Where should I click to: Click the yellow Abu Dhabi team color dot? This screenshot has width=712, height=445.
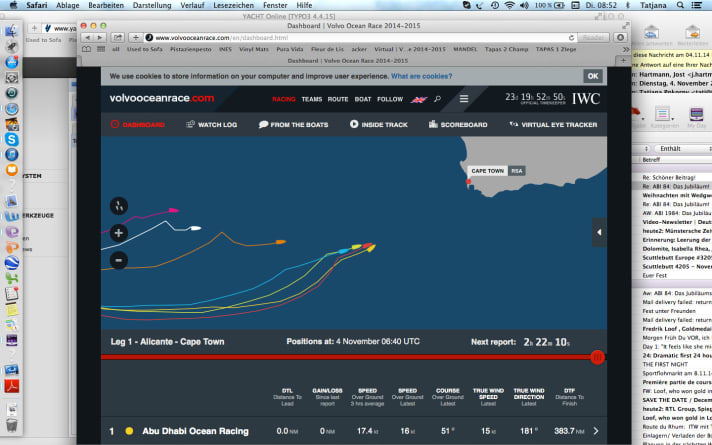[x=129, y=431]
